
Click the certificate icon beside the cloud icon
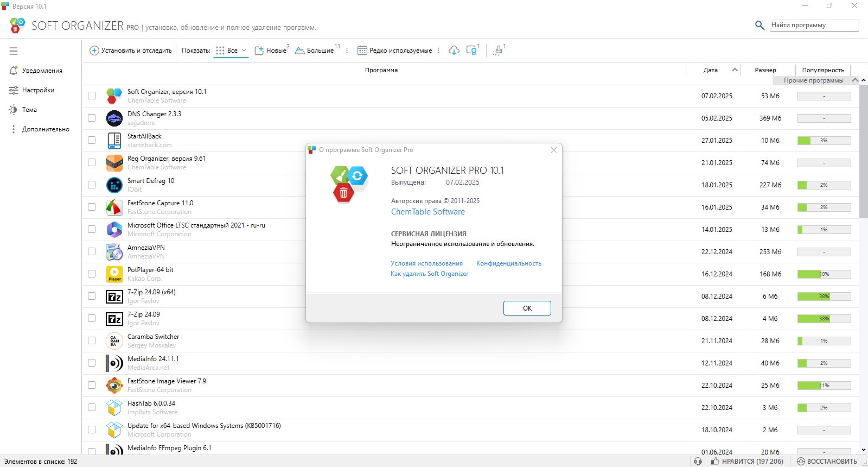pyautogui.click(x=472, y=51)
